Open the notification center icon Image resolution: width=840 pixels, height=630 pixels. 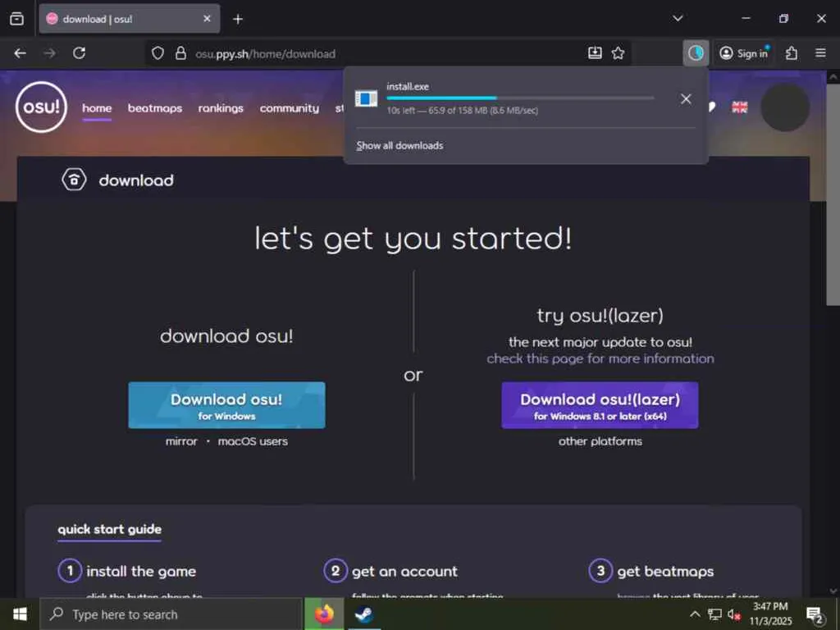[x=815, y=615]
